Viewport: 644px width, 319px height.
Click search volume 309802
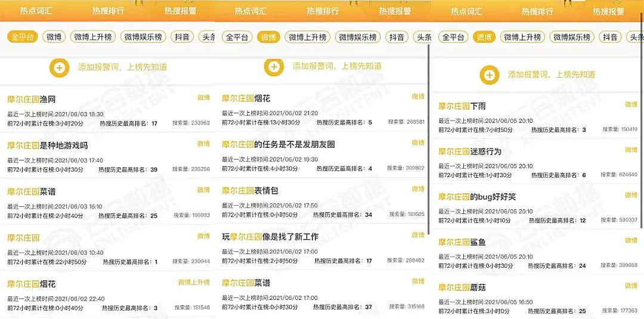(x=406, y=168)
